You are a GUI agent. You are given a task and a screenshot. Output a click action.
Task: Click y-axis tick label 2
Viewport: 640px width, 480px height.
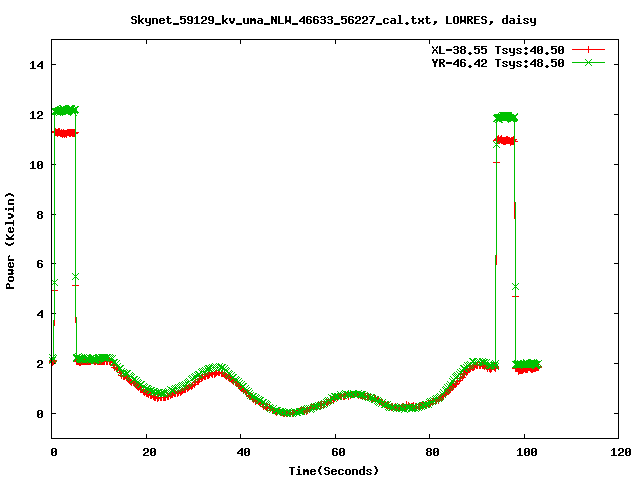[x=40, y=364]
